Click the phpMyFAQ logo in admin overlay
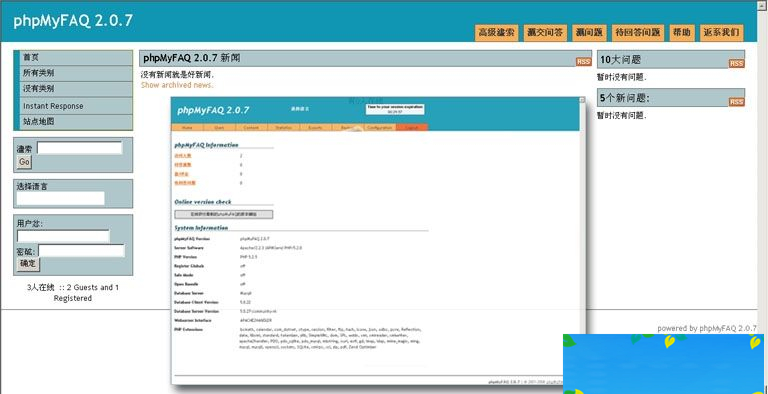This screenshot has height=394, width=768. (x=213, y=110)
